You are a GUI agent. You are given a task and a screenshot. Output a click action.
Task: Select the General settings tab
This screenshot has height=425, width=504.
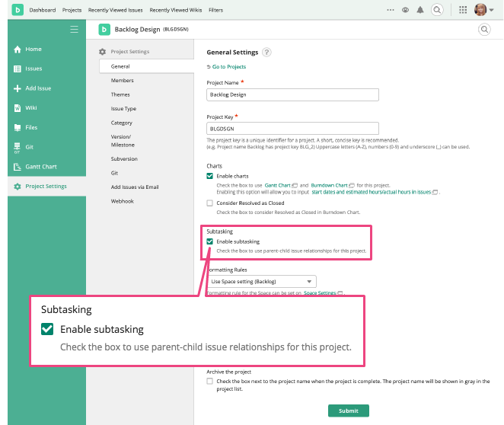(147, 66)
